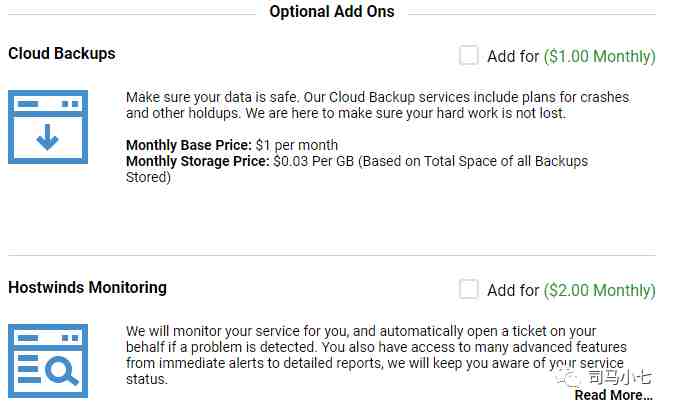
Task: Click the list lines in monitoring icon
Action: pyautogui.click(x=29, y=369)
